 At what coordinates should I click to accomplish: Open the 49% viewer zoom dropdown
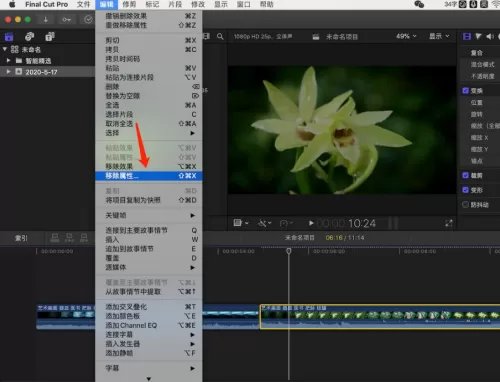[406, 36]
